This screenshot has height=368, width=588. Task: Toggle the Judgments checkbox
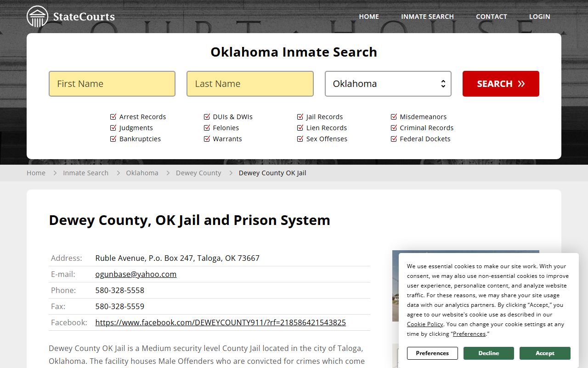(x=113, y=128)
